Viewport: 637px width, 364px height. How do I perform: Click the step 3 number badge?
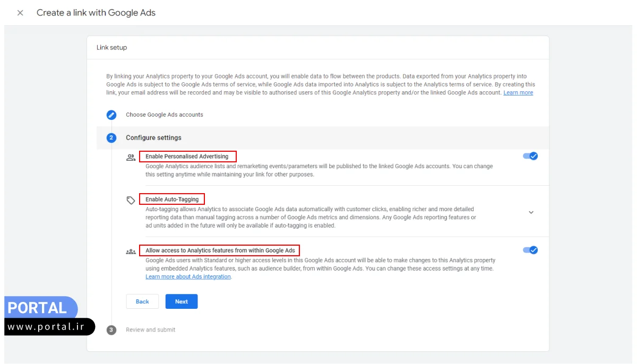coord(111,330)
